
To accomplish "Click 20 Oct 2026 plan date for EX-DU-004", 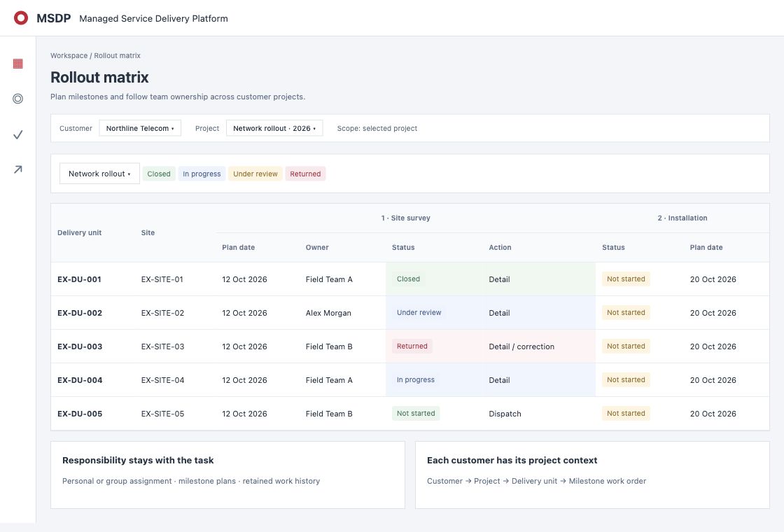I will coord(713,379).
